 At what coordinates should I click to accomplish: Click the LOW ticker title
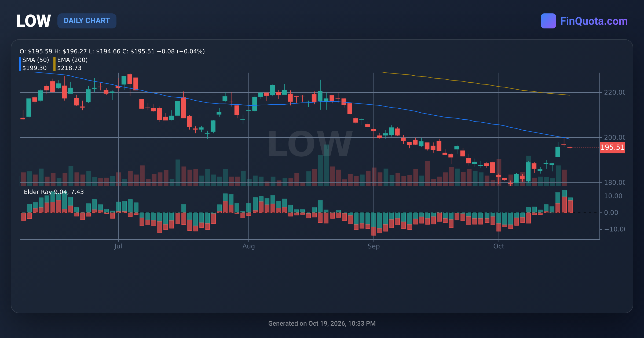tap(34, 21)
